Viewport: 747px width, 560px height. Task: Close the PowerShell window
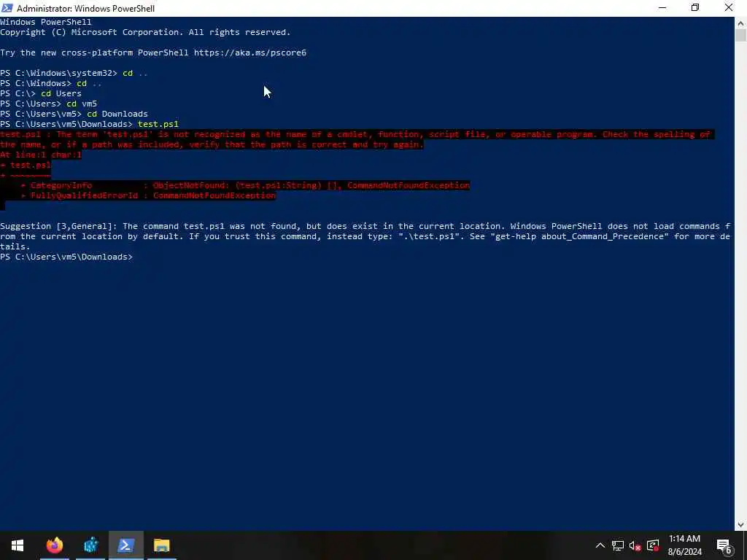pos(729,8)
